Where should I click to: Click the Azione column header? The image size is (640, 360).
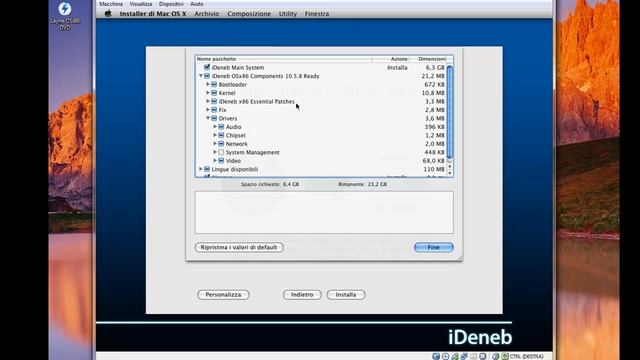(391, 59)
